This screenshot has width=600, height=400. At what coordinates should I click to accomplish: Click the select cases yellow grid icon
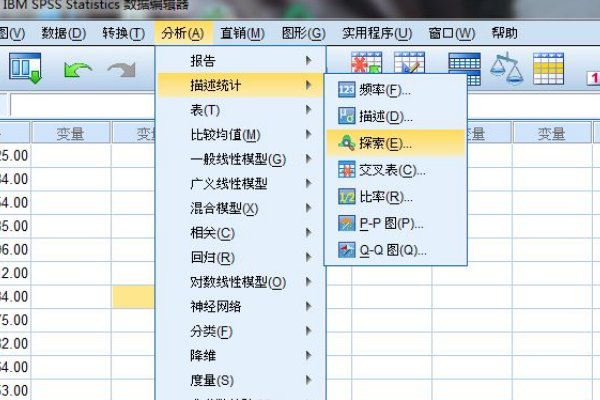pos(548,69)
